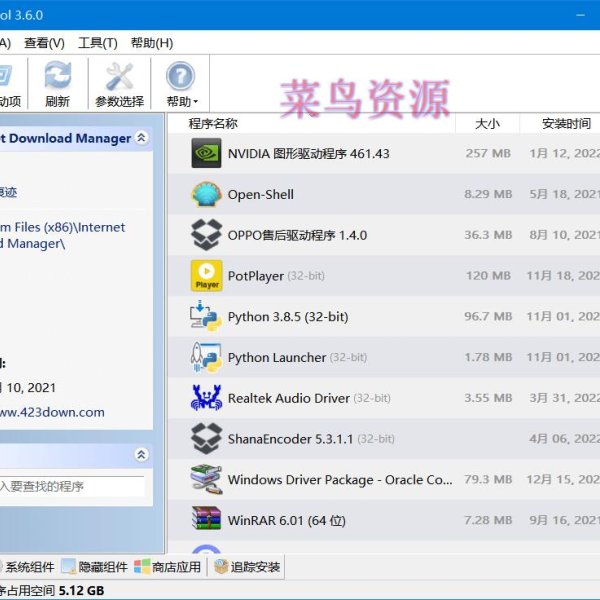Select the "PotPlayer" program name
The image size is (600, 600).
[x=256, y=276]
